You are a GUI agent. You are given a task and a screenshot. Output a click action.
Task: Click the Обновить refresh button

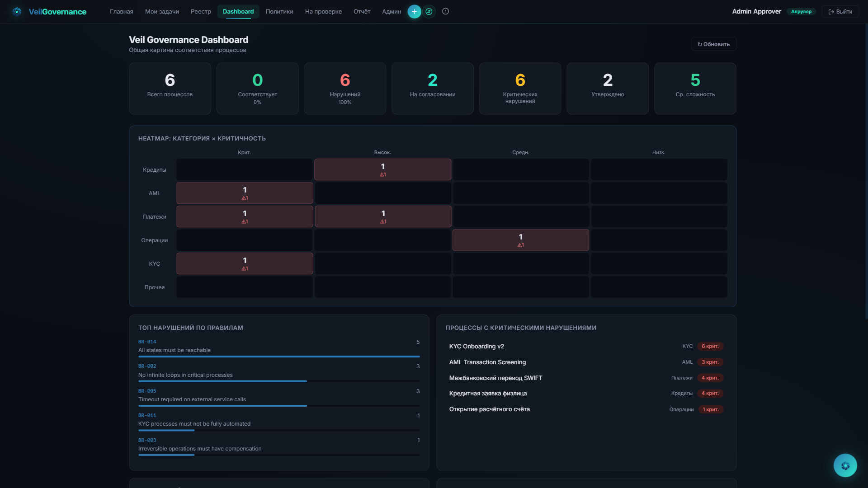tap(713, 44)
